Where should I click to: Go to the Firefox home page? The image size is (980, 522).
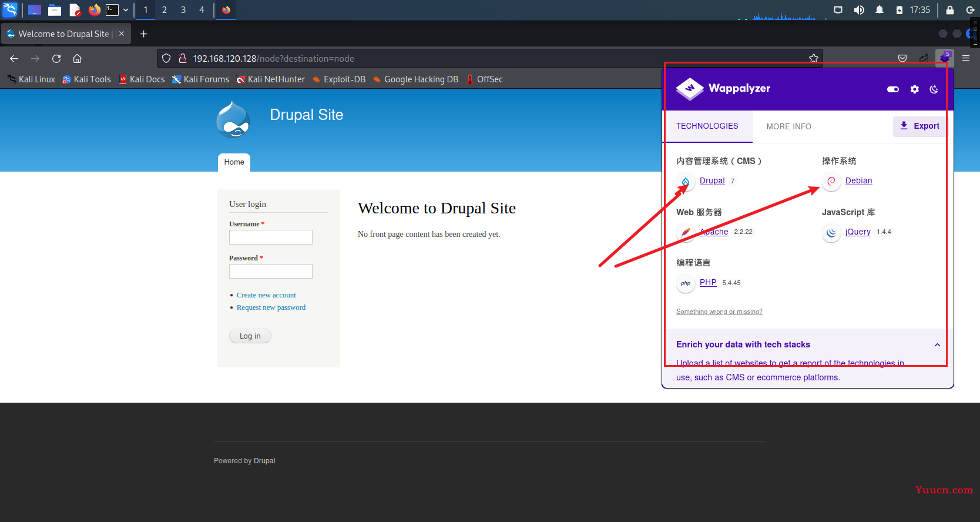click(77, 59)
